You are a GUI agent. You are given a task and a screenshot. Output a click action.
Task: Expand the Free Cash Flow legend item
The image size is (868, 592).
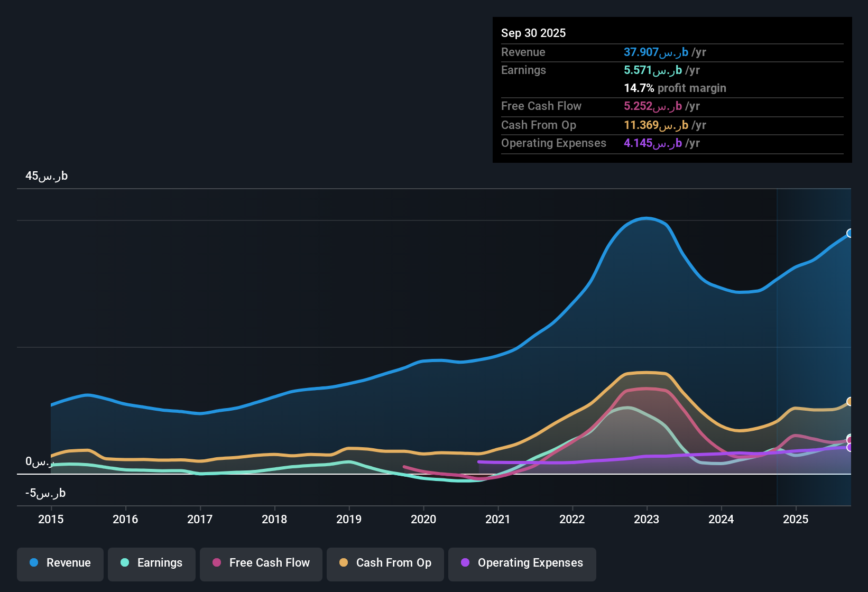[261, 563]
